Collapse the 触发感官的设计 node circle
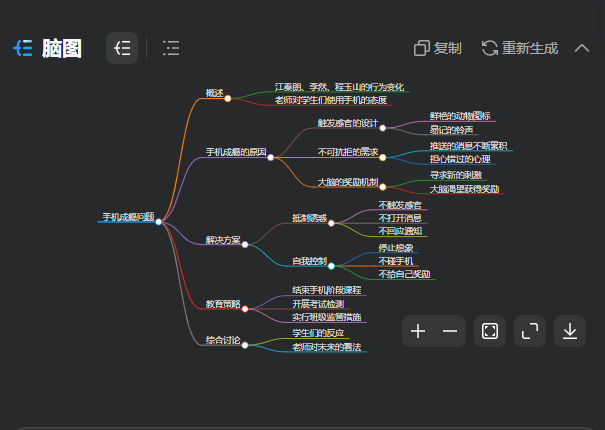Viewport: 605px width, 430px height. pos(382,128)
